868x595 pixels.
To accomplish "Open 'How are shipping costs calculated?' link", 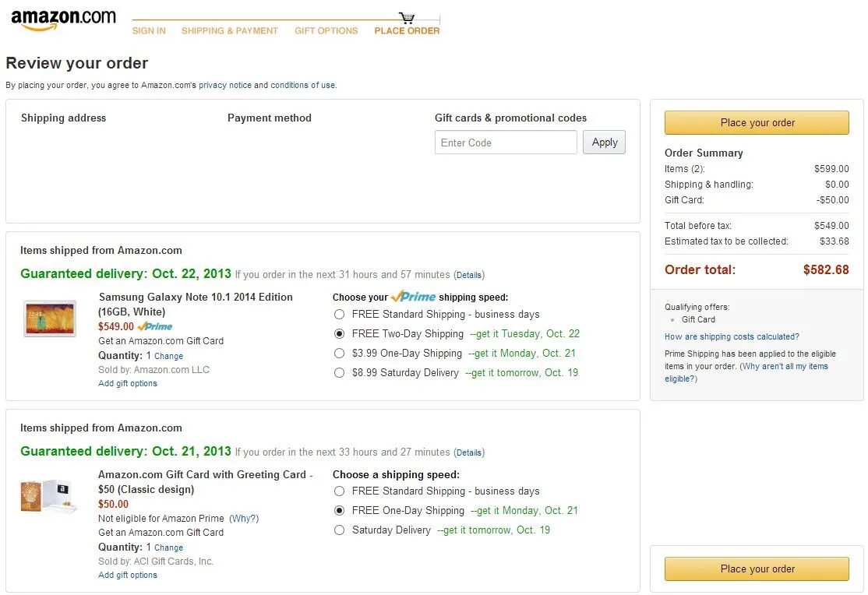I will pyautogui.click(x=732, y=336).
